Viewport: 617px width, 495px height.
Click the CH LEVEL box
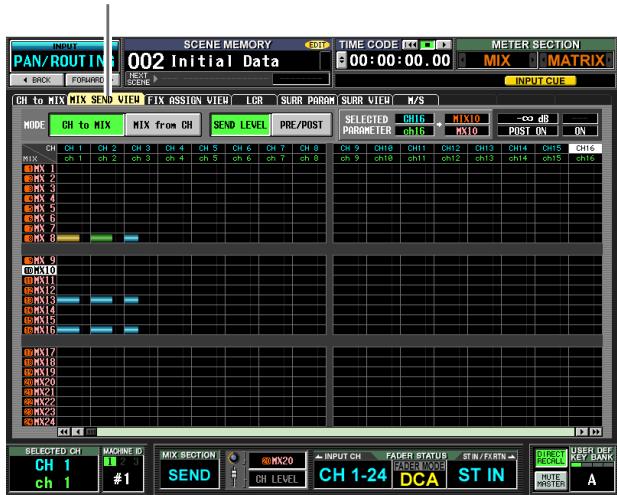(x=277, y=479)
